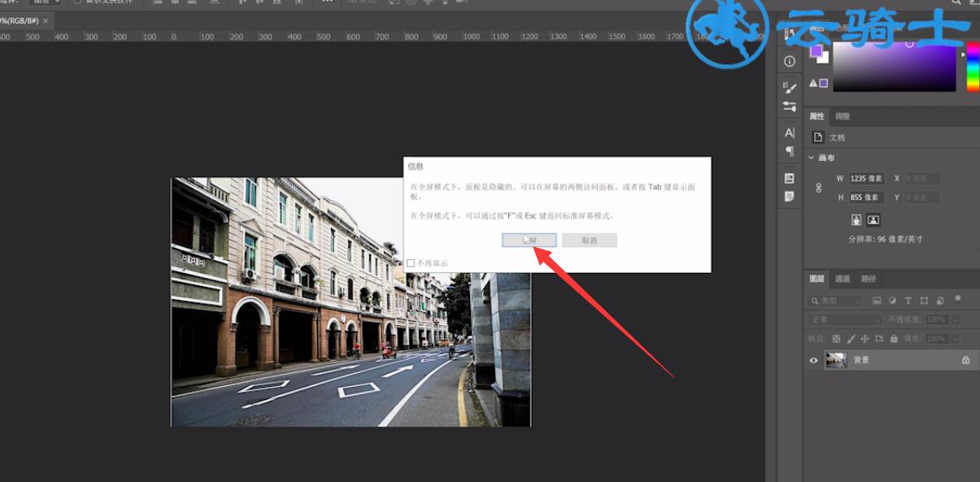Click the hue spectrum slider strip
The height and width of the screenshot is (482, 980).
[973, 68]
